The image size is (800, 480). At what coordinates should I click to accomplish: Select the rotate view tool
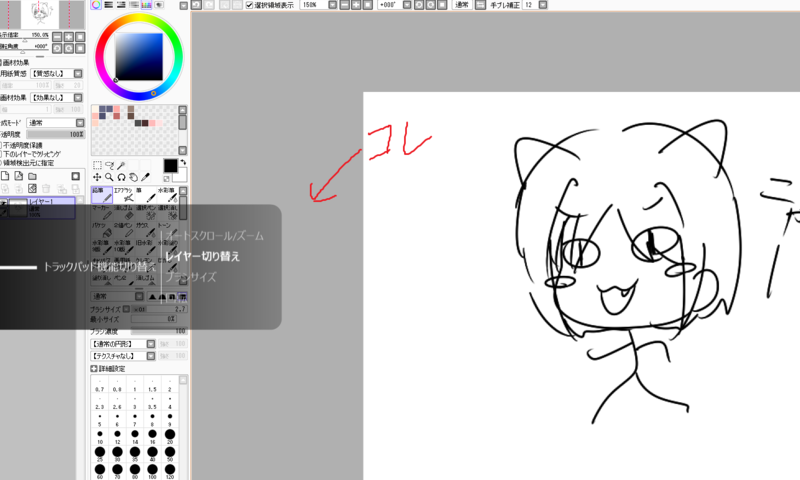tap(121, 177)
